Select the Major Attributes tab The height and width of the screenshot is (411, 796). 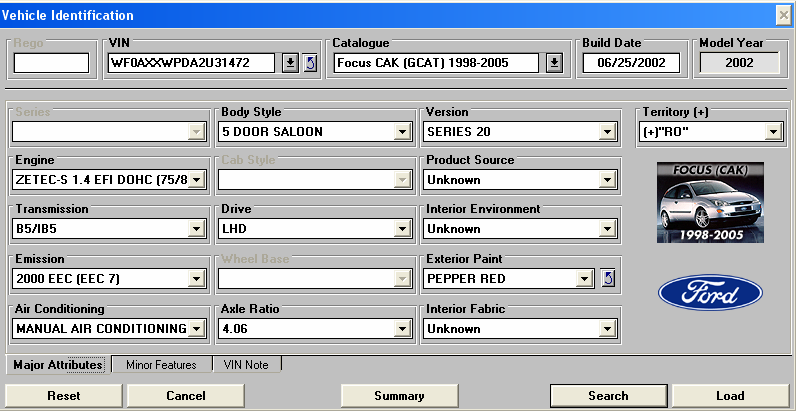tap(56, 365)
